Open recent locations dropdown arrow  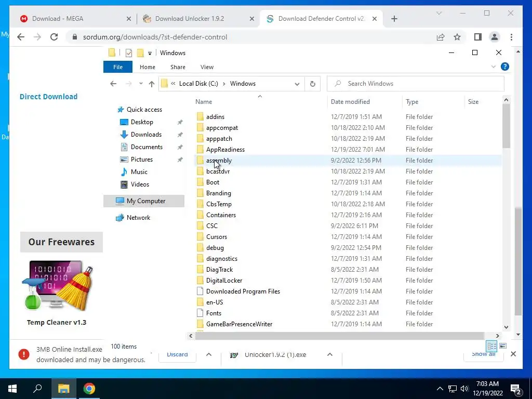pos(141,84)
